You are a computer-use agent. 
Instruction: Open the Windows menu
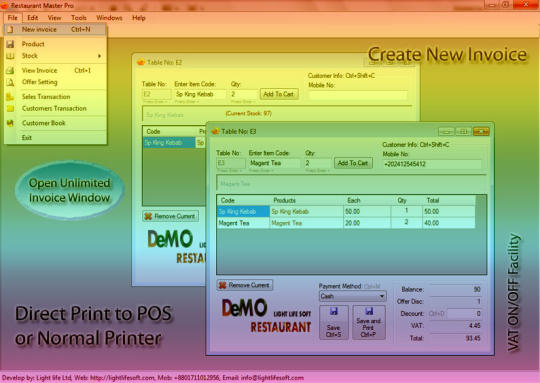click(109, 18)
